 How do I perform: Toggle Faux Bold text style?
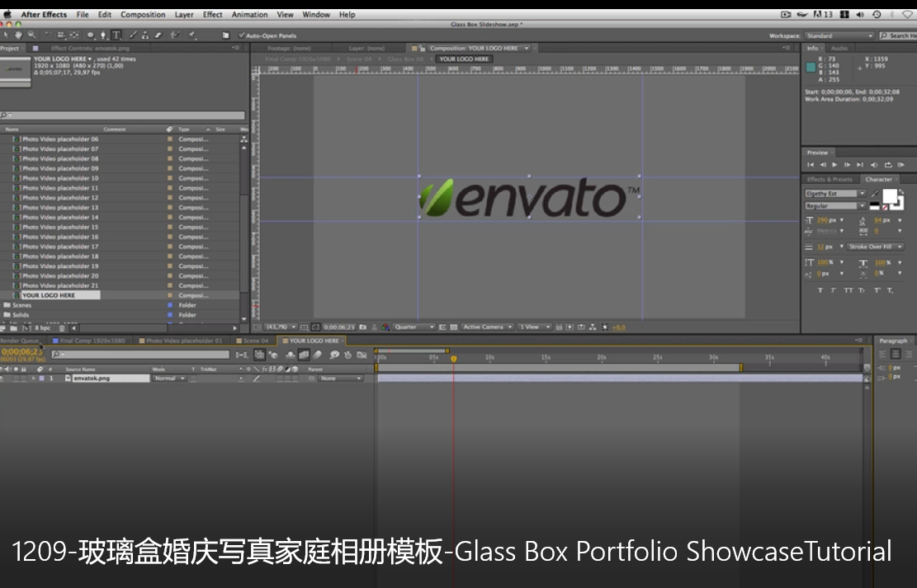[x=820, y=290]
